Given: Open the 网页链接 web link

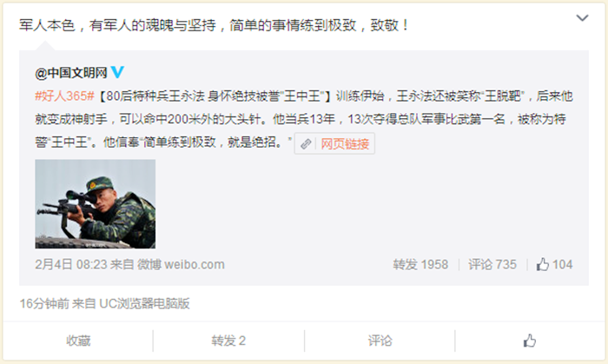Looking at the screenshot, I should (345, 144).
